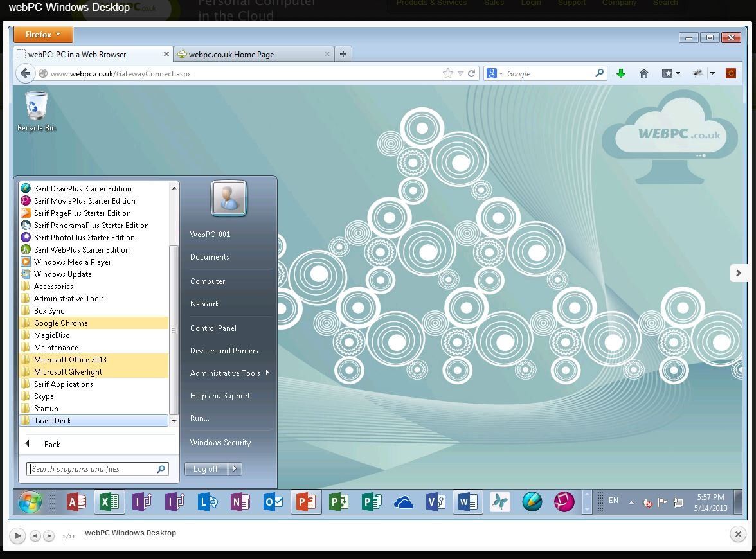Open Devices and Printers
Viewport: 756px width, 559px height.
(x=224, y=351)
